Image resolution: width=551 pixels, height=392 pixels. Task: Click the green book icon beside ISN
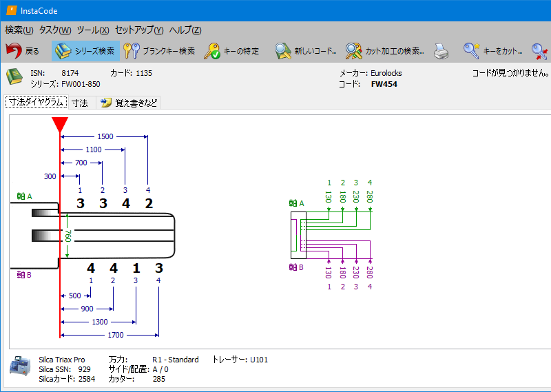[14, 77]
